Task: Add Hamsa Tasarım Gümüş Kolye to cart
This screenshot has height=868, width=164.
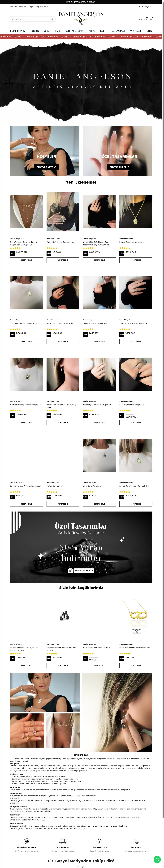Action: point(136,260)
